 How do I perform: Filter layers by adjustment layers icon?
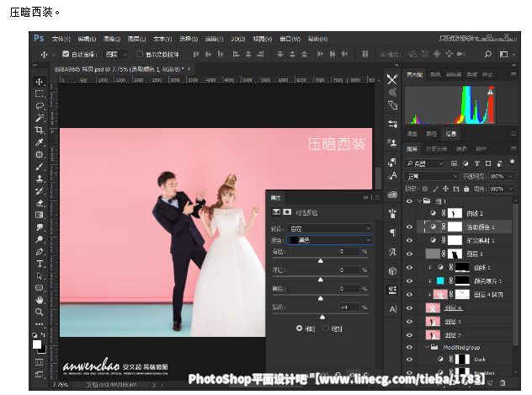click(465, 163)
